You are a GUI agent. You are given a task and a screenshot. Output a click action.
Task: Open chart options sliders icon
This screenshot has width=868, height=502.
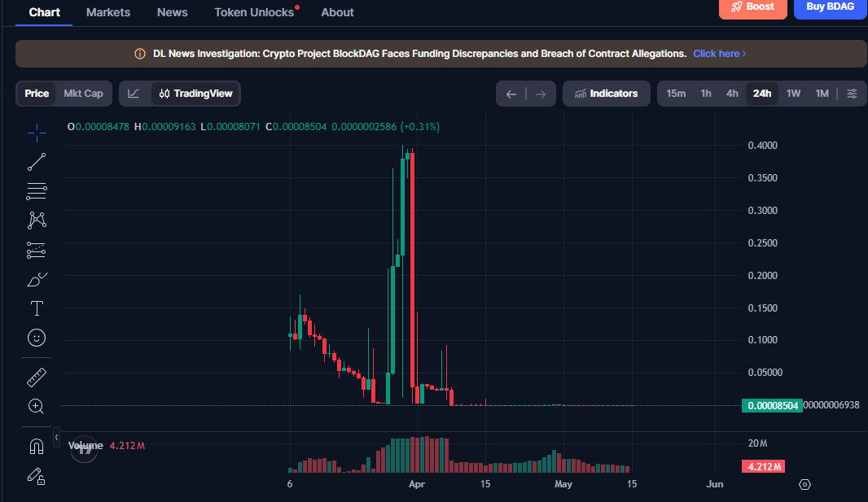tap(852, 94)
